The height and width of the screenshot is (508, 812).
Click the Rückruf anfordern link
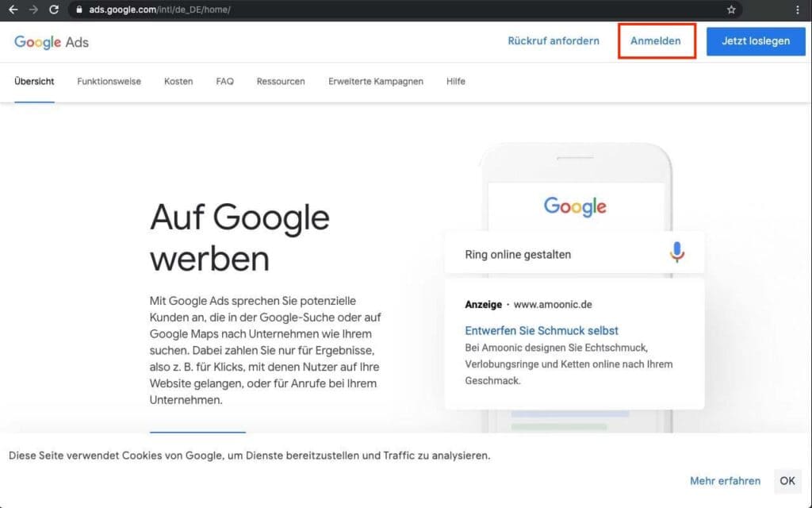[553, 40]
